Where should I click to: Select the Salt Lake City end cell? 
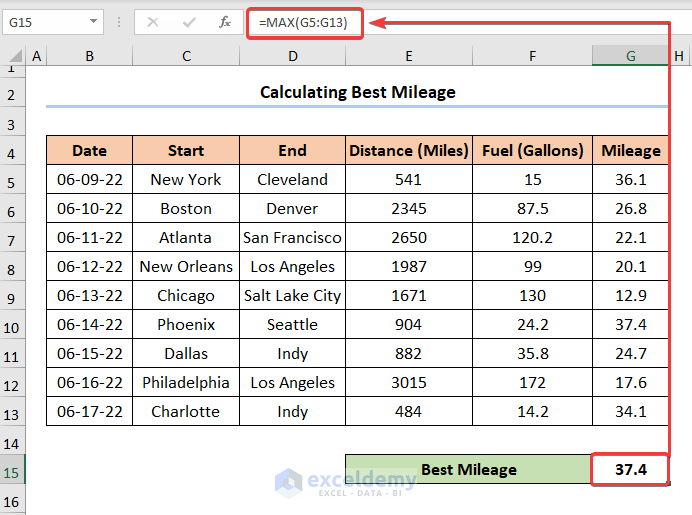click(293, 296)
